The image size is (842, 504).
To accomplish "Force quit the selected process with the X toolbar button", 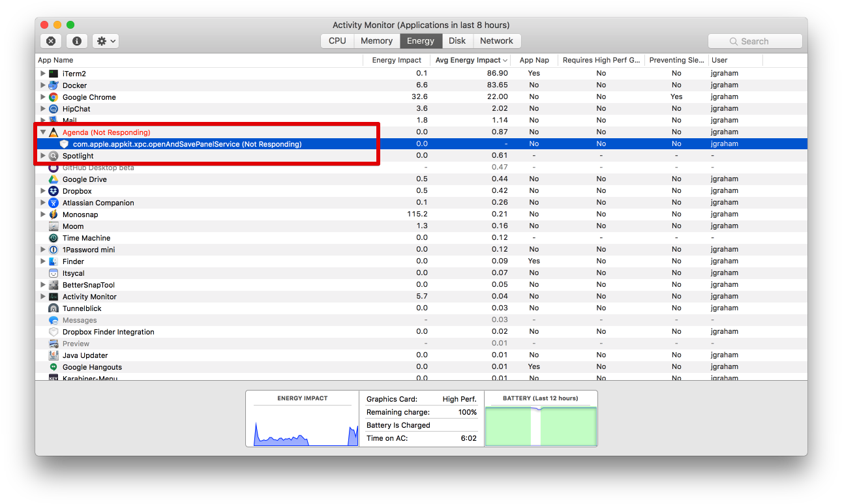I will click(x=51, y=41).
